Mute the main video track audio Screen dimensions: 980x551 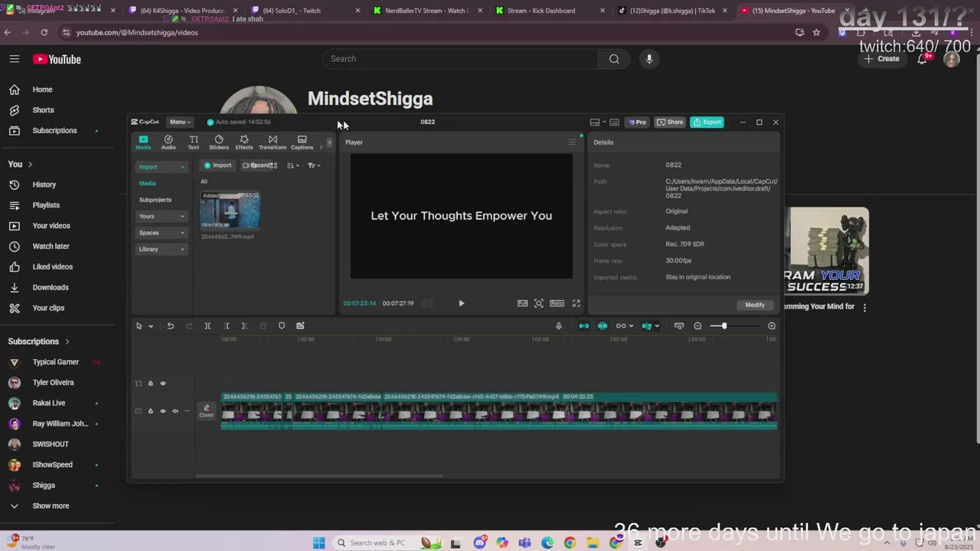(x=175, y=411)
